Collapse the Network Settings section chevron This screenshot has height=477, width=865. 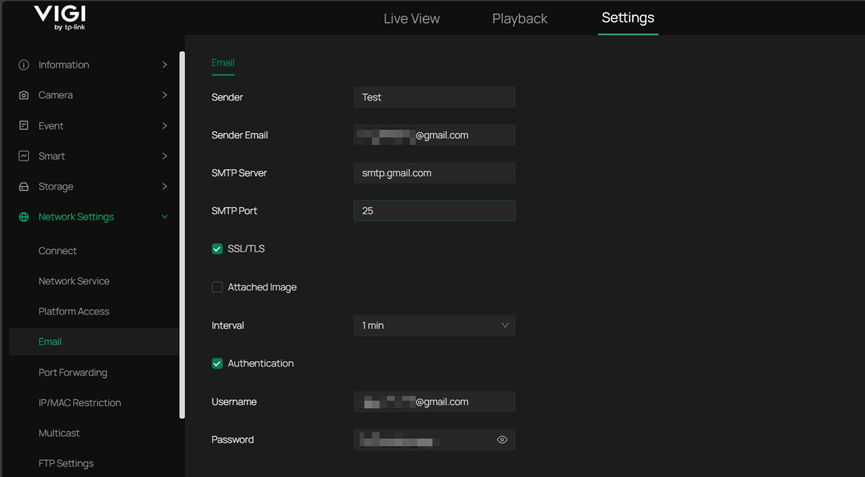tap(164, 217)
